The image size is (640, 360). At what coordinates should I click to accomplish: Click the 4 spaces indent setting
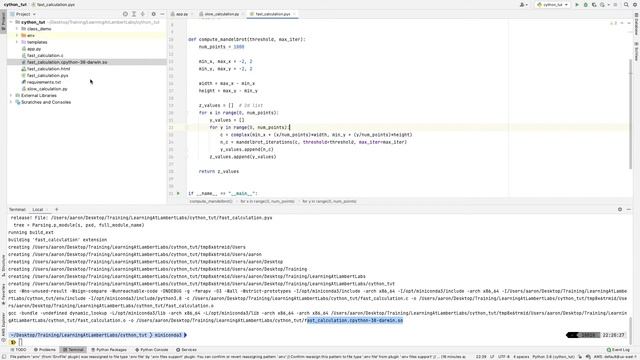point(520,357)
